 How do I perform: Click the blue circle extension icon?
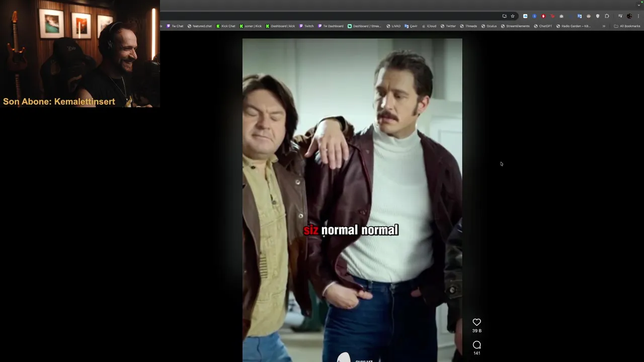click(x=534, y=16)
